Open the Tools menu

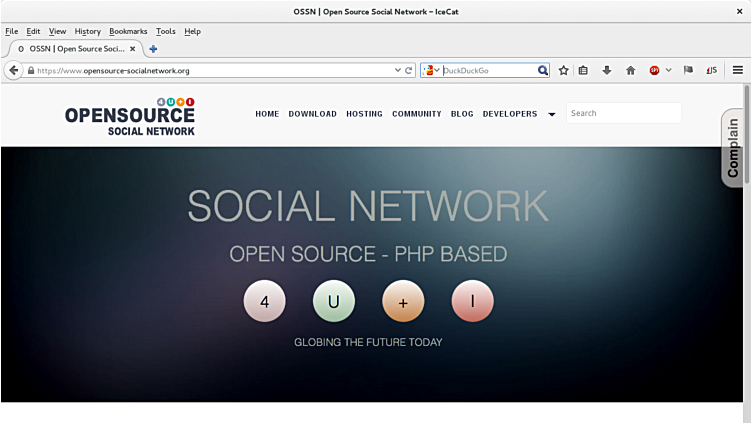165,31
